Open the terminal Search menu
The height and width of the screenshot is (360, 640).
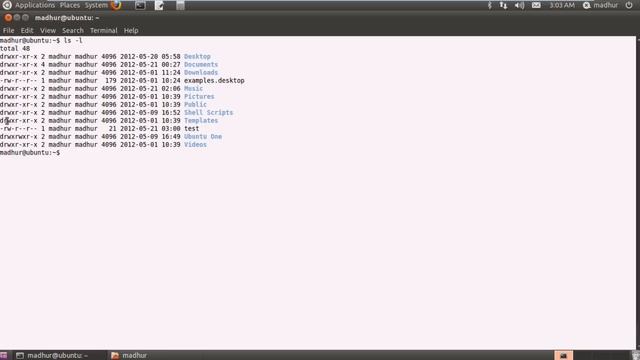[x=73, y=31]
